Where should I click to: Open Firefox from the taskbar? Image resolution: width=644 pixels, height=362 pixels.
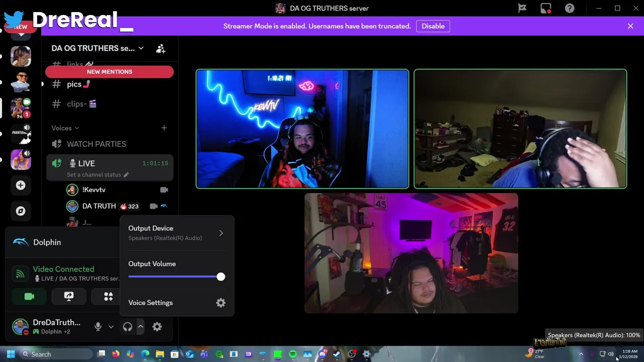pyautogui.click(x=116, y=354)
